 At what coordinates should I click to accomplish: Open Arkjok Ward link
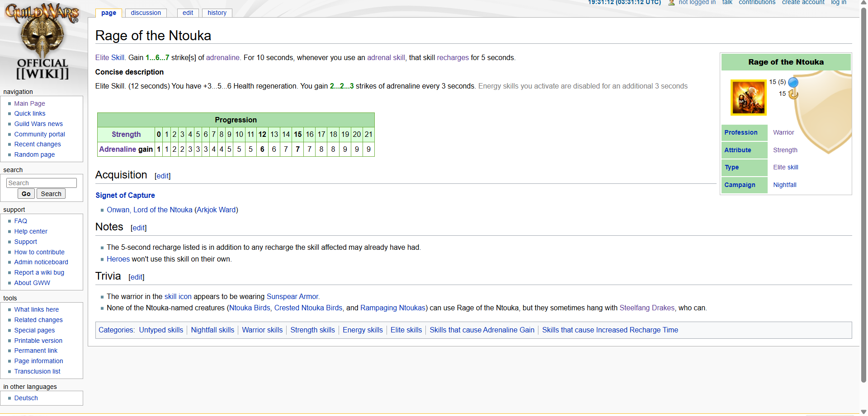tap(216, 210)
